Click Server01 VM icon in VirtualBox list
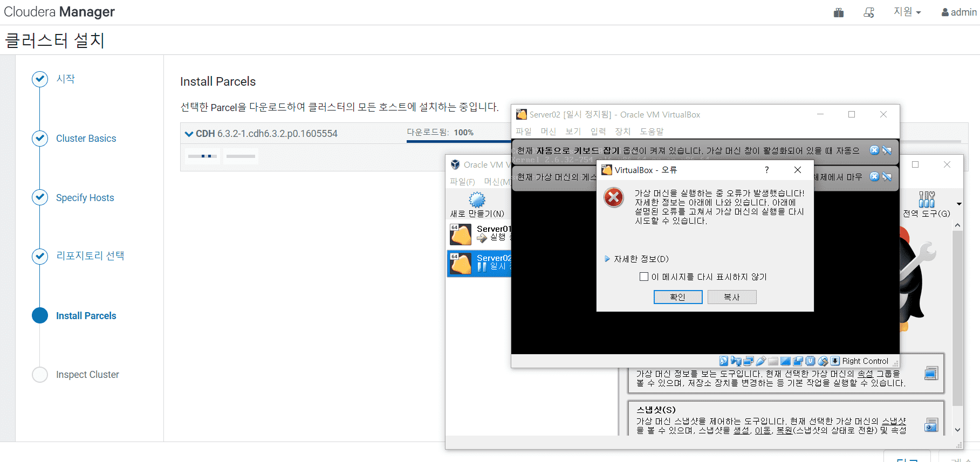The image size is (980, 462). [461, 235]
